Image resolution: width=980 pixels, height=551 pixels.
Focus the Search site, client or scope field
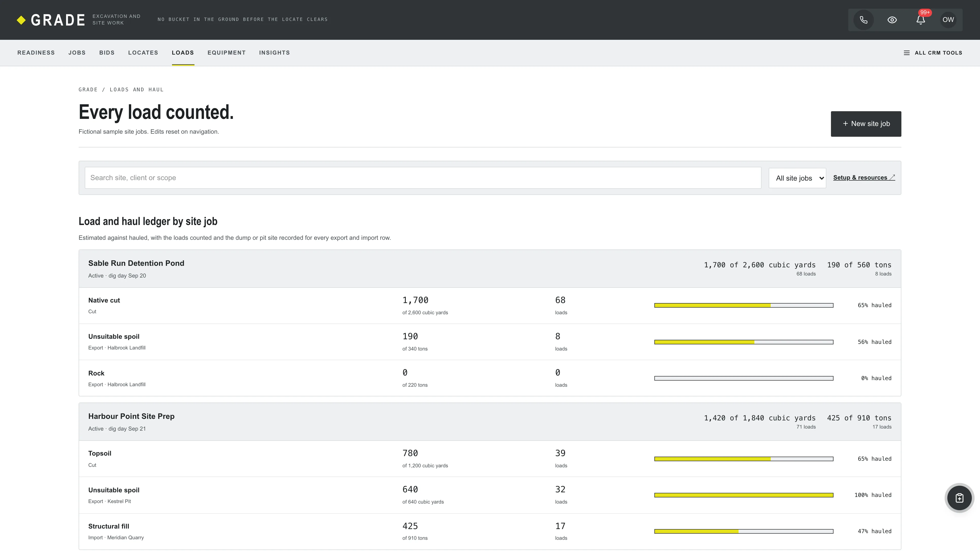423,178
